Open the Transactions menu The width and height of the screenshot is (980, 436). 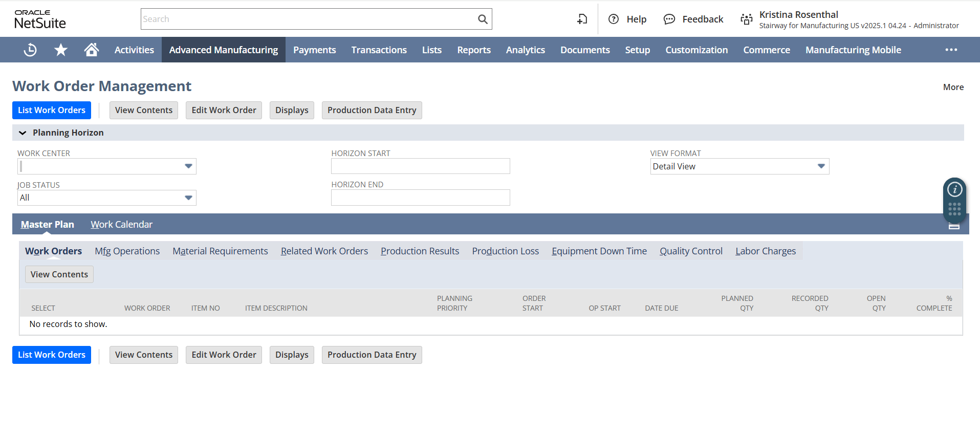point(379,50)
